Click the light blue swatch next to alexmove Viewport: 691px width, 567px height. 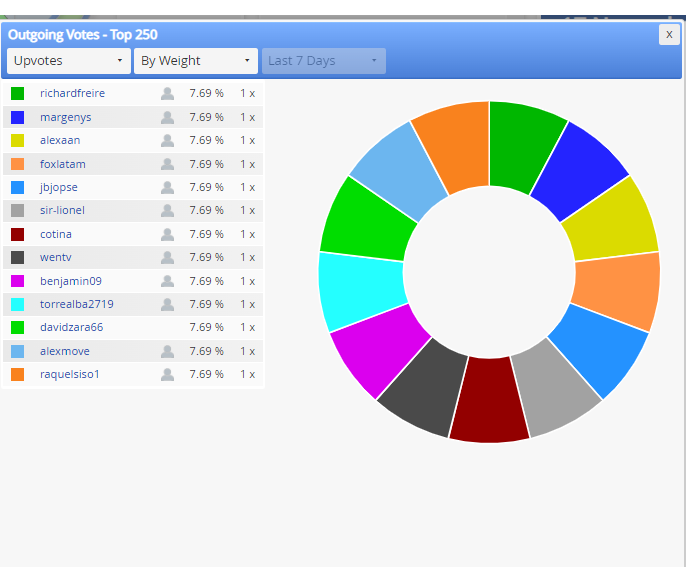18,351
